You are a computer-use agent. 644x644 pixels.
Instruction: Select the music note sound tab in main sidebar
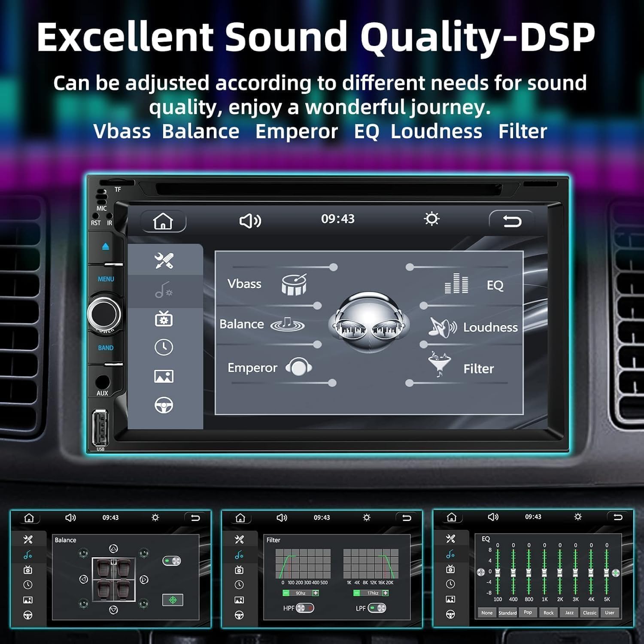(x=164, y=290)
